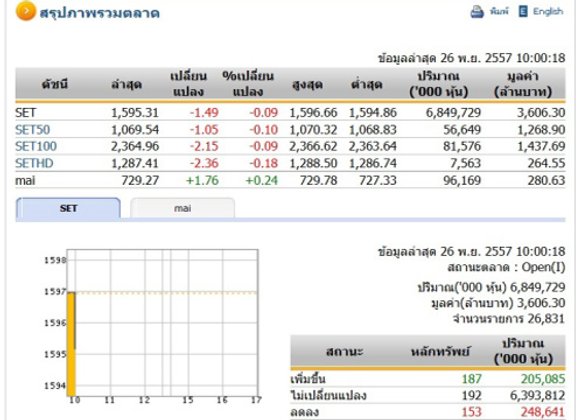Open the English version link
This screenshot has height=420, width=583.
point(548,12)
